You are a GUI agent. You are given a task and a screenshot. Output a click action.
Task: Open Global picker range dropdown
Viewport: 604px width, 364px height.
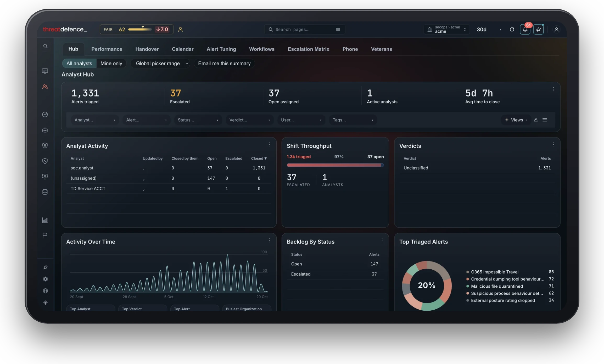click(x=160, y=63)
